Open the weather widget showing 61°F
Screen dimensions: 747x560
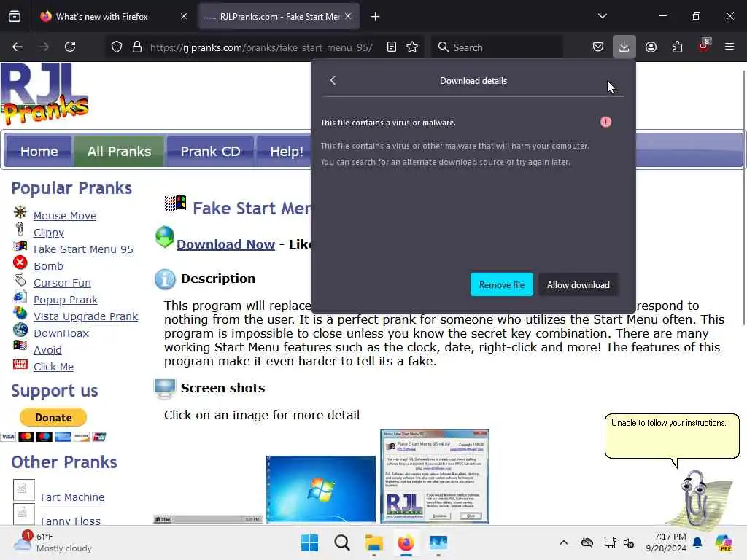click(53, 542)
